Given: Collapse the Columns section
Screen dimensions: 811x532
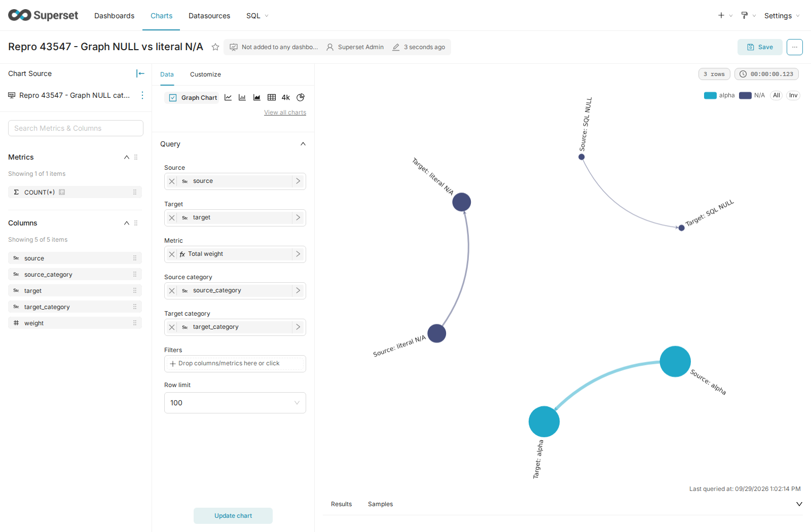Looking at the screenshot, I should (x=127, y=223).
